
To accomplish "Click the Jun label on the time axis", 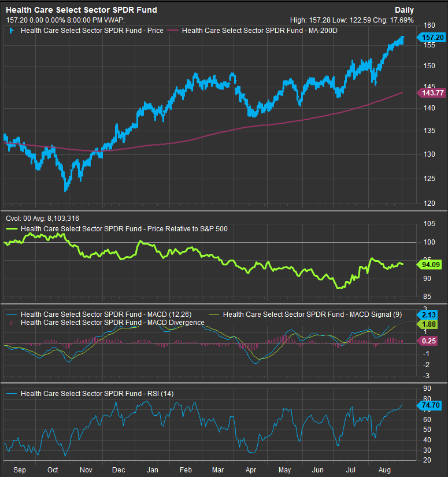I will [317, 470].
